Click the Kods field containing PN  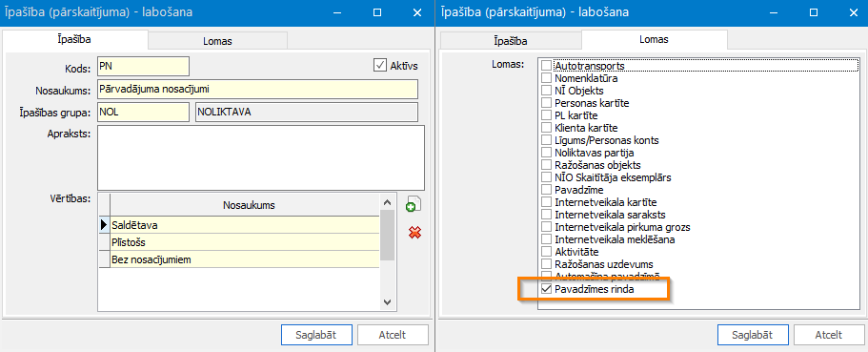pos(143,66)
